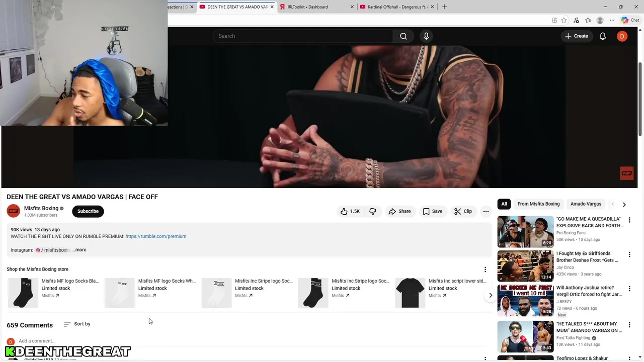
Task: Open a new browser tab with plus
Action: tap(444, 7)
